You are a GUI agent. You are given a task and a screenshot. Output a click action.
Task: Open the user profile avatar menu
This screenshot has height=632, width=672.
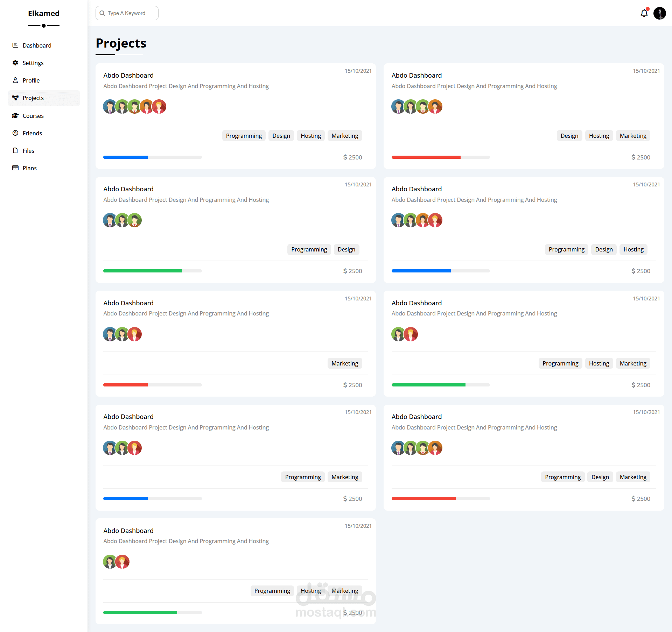(659, 13)
